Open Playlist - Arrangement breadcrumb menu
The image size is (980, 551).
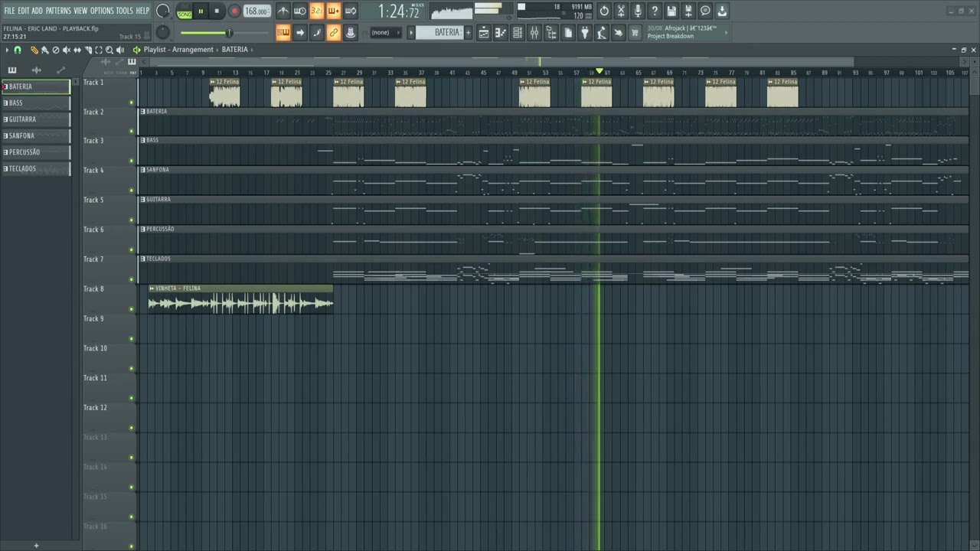178,50
